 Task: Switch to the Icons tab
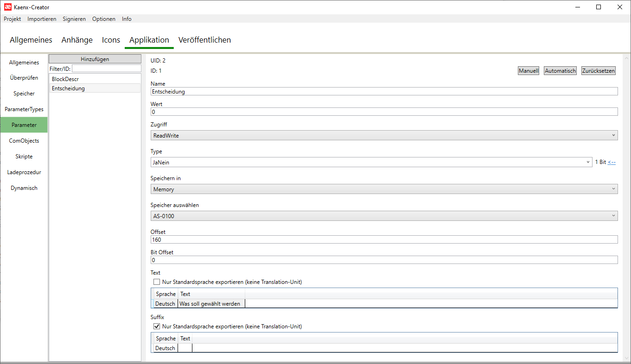pos(111,40)
